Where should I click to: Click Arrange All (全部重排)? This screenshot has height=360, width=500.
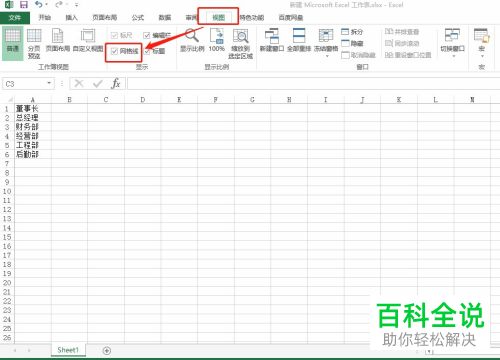coord(299,41)
